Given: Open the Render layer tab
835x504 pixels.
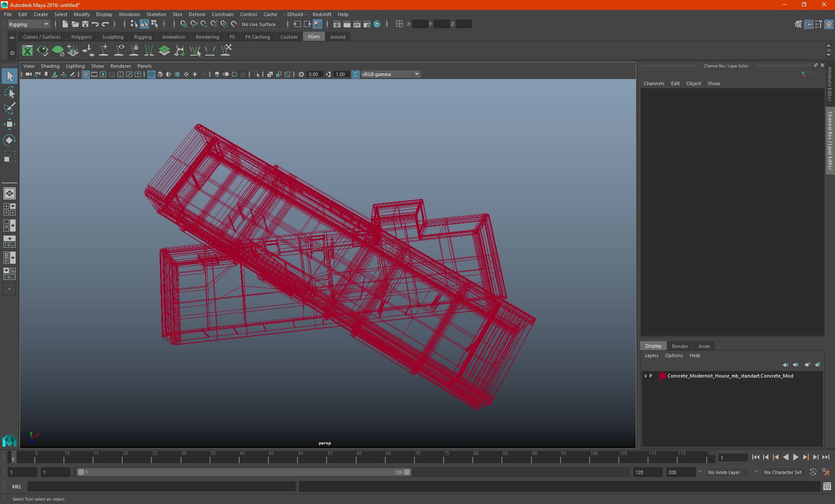Looking at the screenshot, I should point(679,346).
